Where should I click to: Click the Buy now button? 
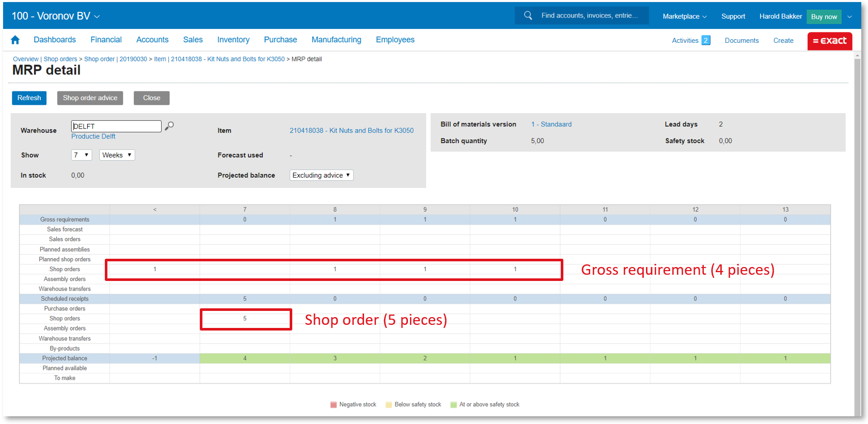pos(824,17)
